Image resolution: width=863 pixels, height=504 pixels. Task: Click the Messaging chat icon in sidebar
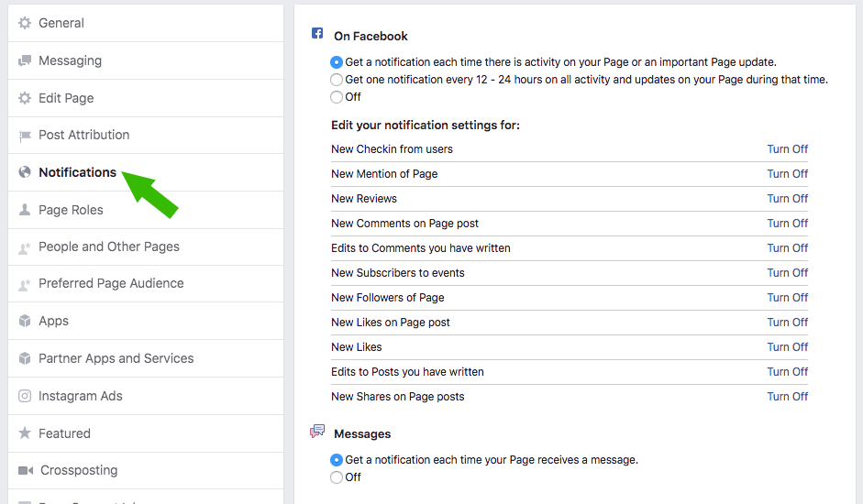25,60
